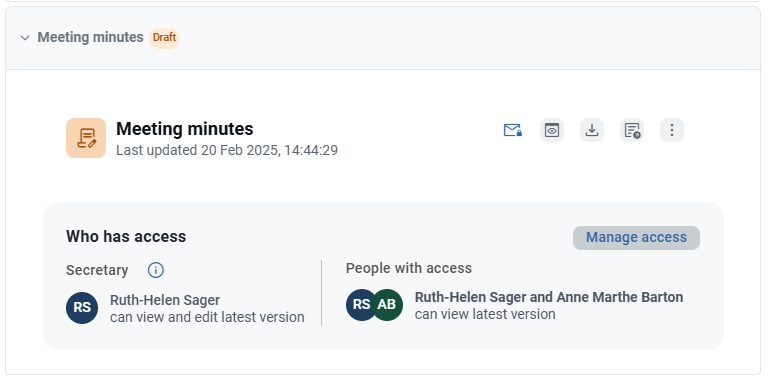
Task: Open the document with arrow badge icon
Action: 632,130
